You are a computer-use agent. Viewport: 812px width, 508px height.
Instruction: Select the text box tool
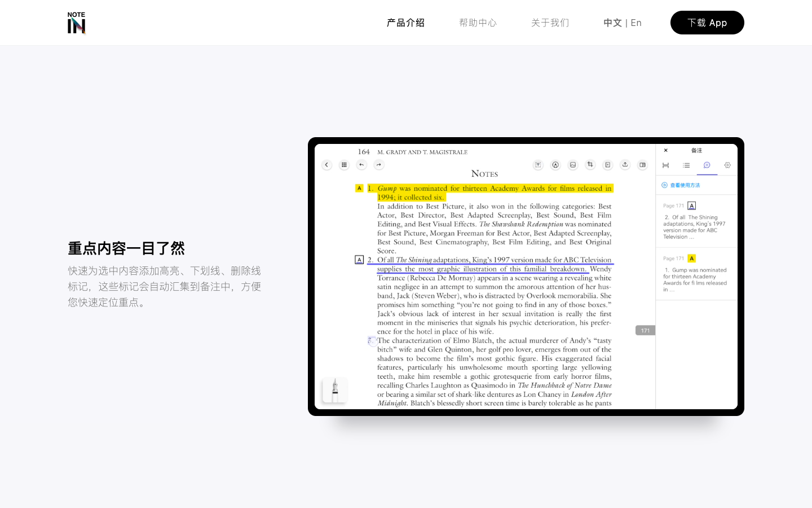[x=538, y=165]
